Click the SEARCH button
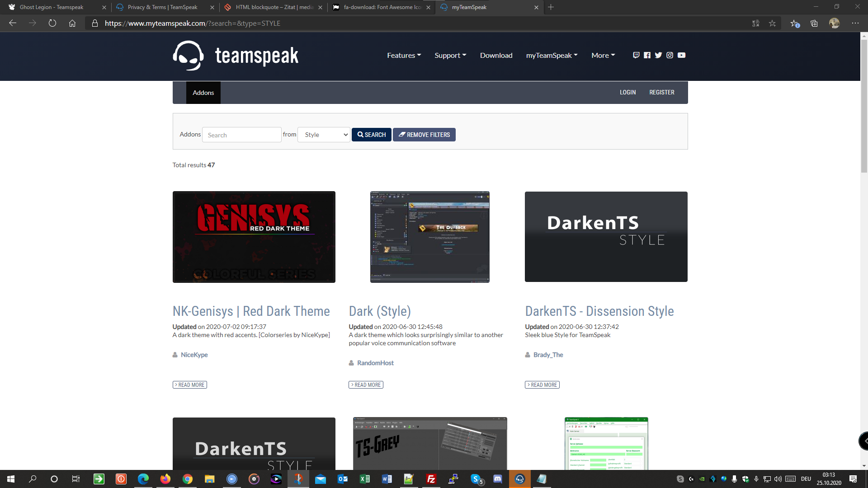Image resolution: width=868 pixels, height=488 pixels. click(x=372, y=135)
